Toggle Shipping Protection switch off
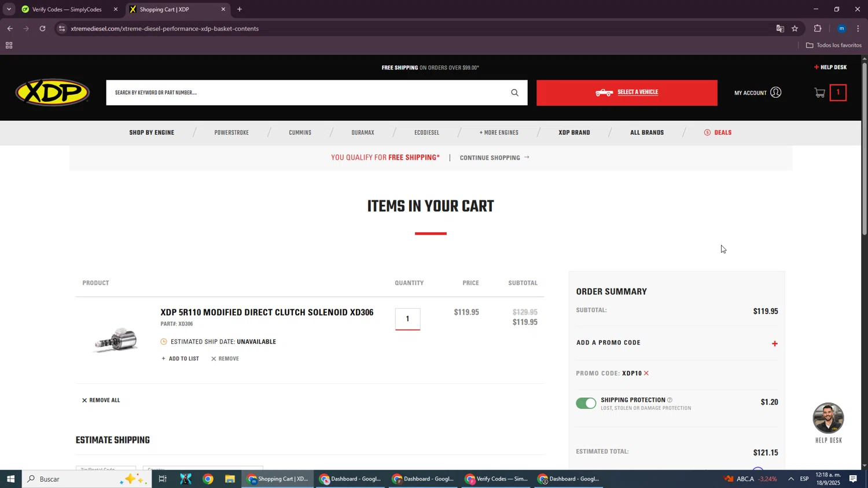Screen dimensions: 868x488 pos(586,403)
